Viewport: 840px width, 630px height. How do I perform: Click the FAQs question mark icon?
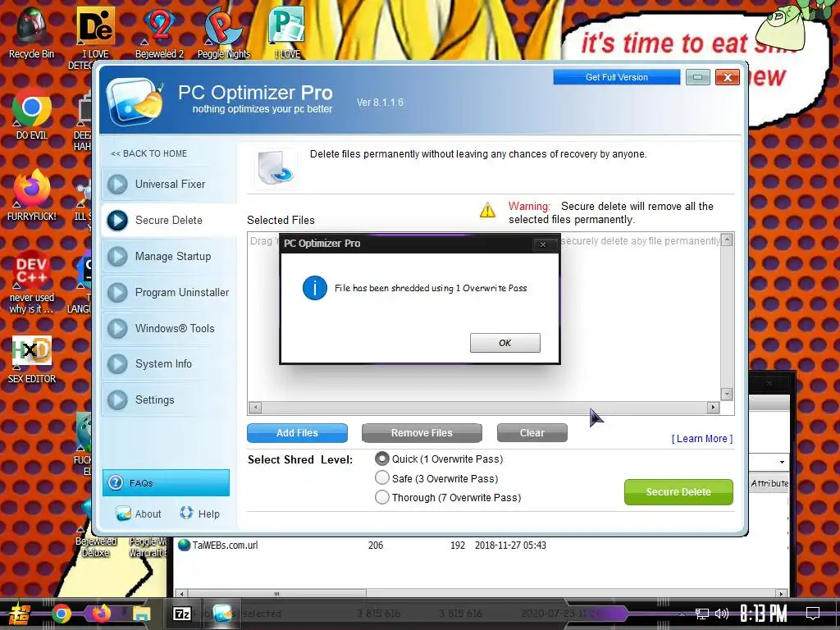116,482
